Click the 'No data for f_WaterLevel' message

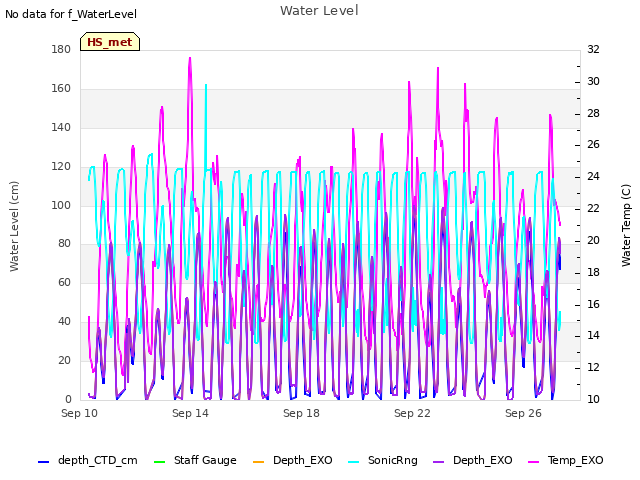pyautogui.click(x=71, y=14)
